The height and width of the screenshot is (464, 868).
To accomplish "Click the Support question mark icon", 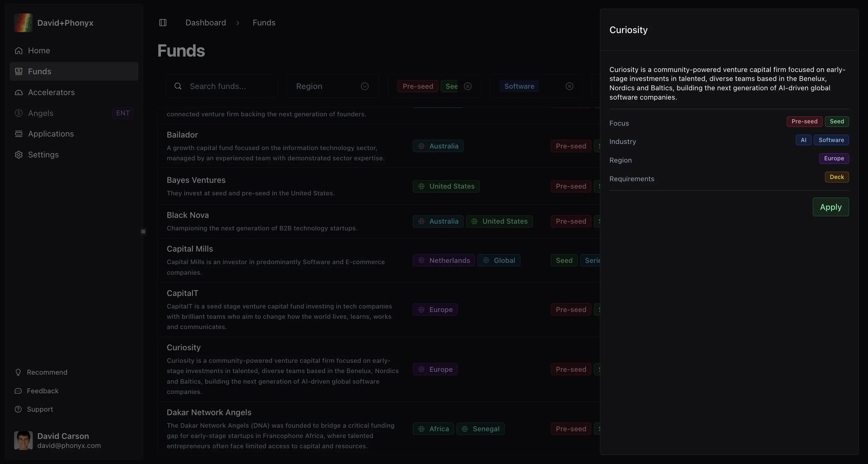I will pyautogui.click(x=19, y=409).
